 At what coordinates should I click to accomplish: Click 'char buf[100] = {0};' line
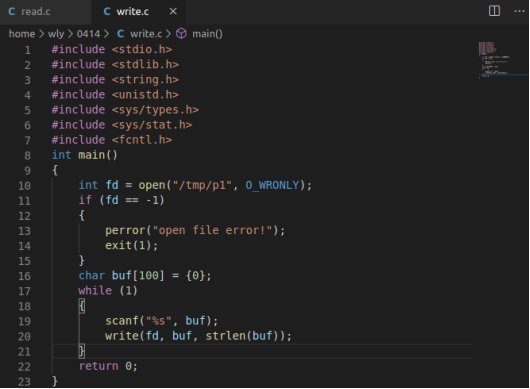(x=145, y=276)
